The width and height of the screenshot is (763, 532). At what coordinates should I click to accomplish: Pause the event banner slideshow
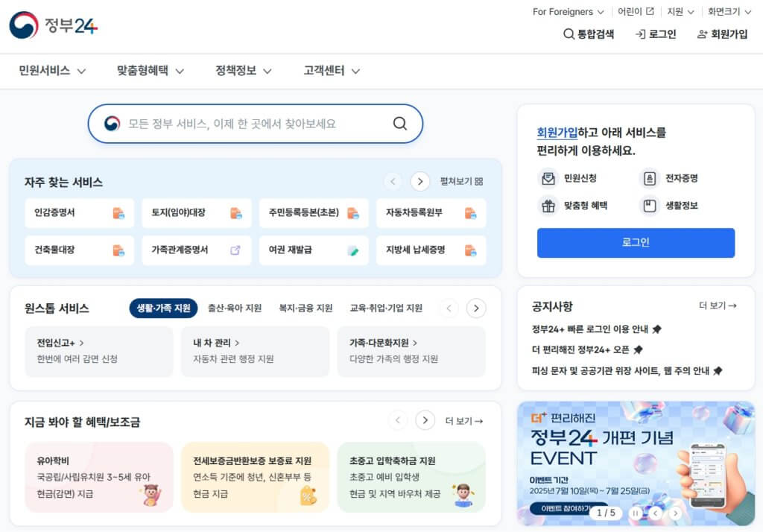coord(635,513)
